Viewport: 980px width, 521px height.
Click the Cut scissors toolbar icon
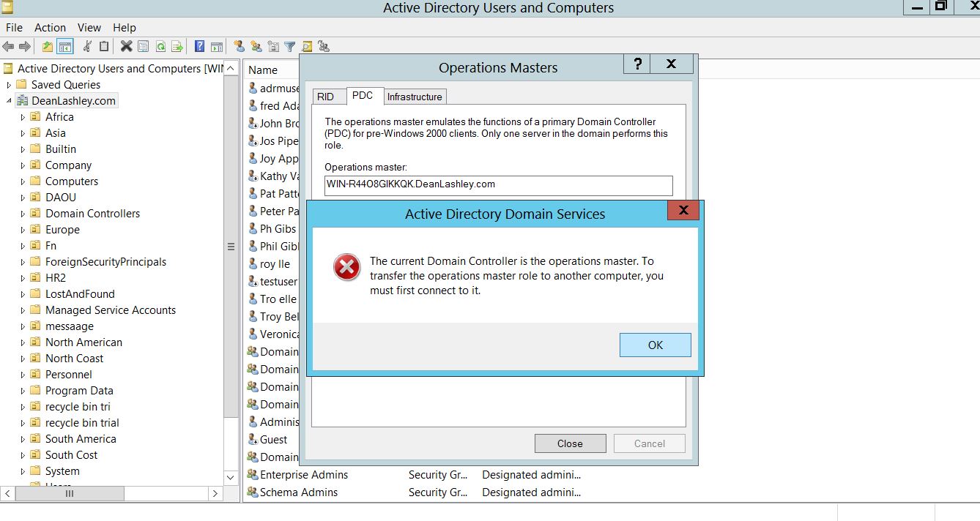(x=87, y=47)
